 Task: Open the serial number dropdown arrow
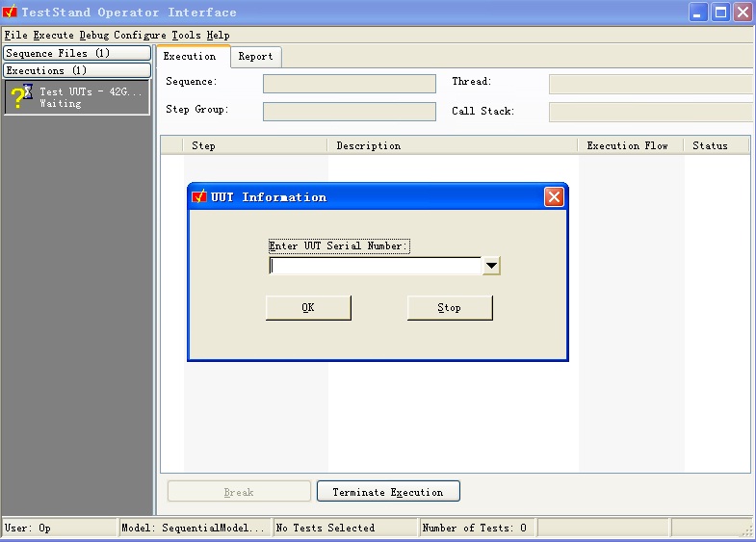(x=491, y=266)
